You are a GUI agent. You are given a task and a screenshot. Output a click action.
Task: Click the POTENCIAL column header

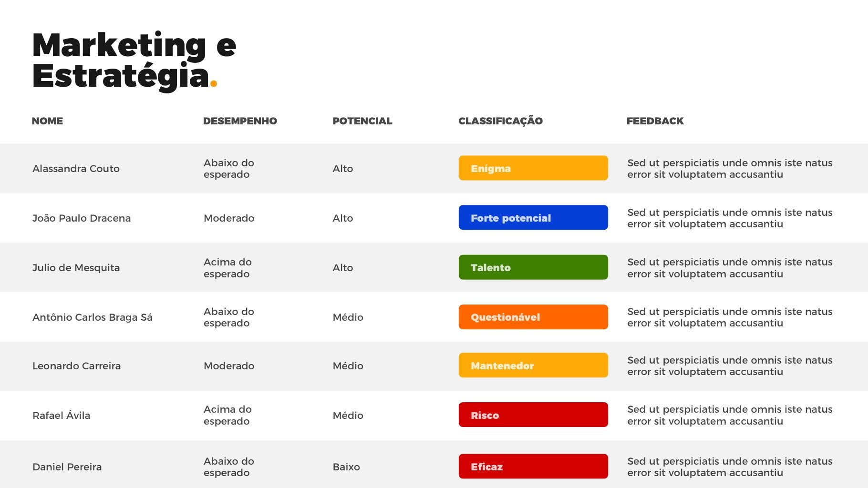pyautogui.click(x=362, y=121)
